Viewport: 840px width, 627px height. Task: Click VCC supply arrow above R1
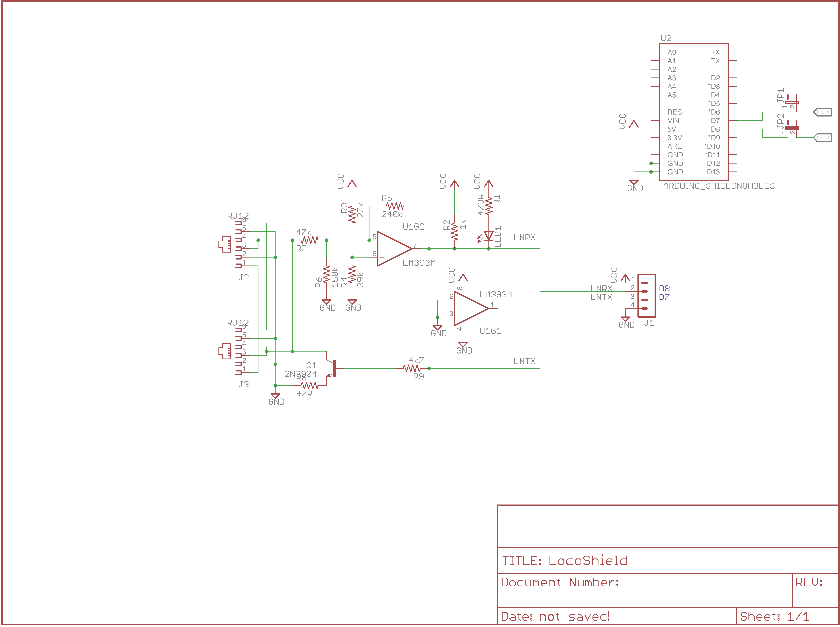click(489, 184)
